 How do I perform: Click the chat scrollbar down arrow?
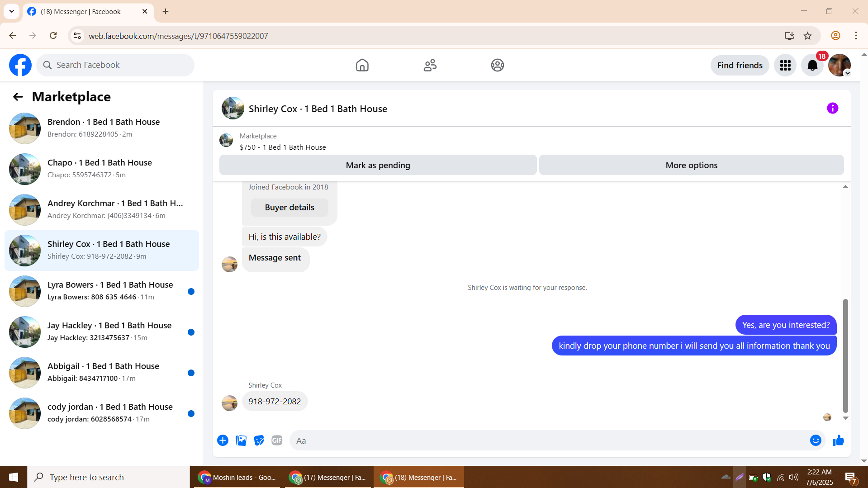[845, 418]
